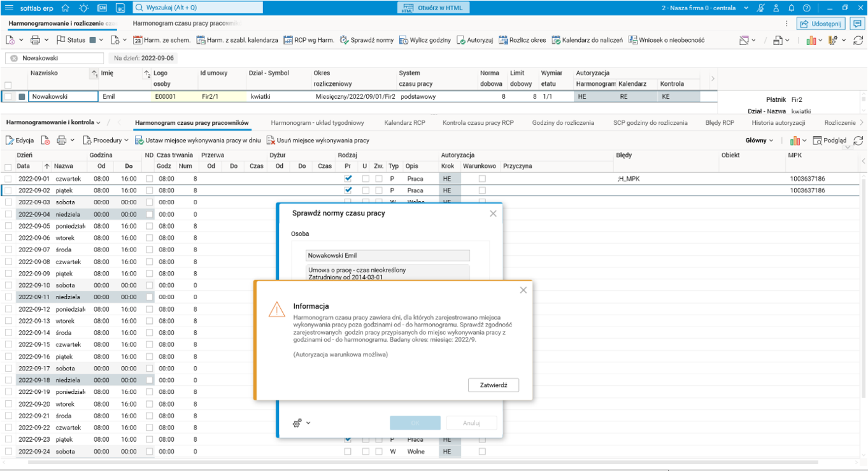Go to the home screen icon
This screenshot has height=471, width=868.
[x=66, y=8]
